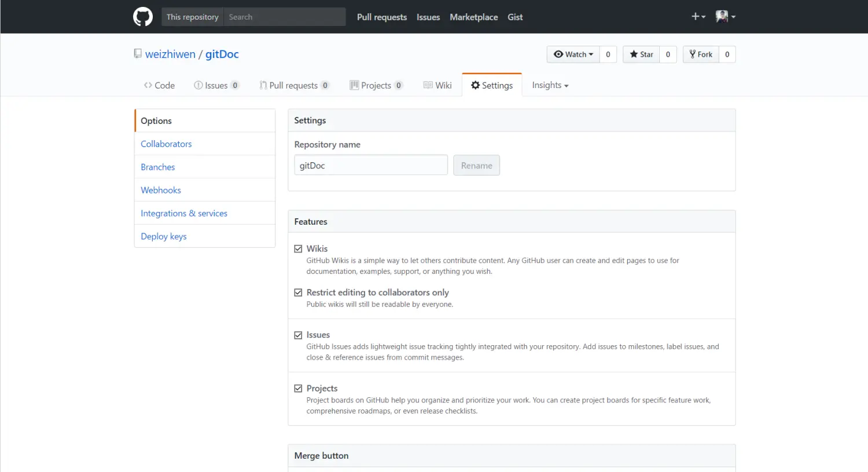Viewport: 868px width, 472px height.
Task: Open Deploy keys settings page
Action: (205, 236)
